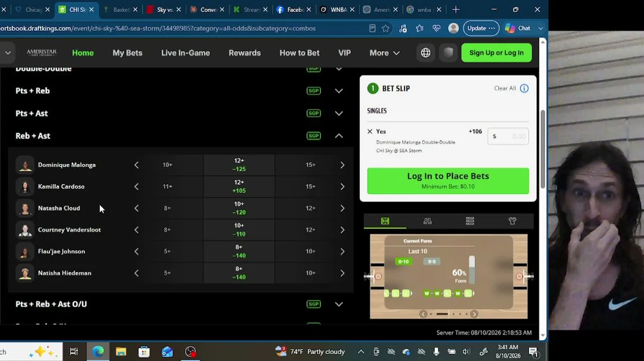The height and width of the screenshot is (361, 644).
Task: Open Microsoft Edge from the taskbar
Action: point(98,352)
